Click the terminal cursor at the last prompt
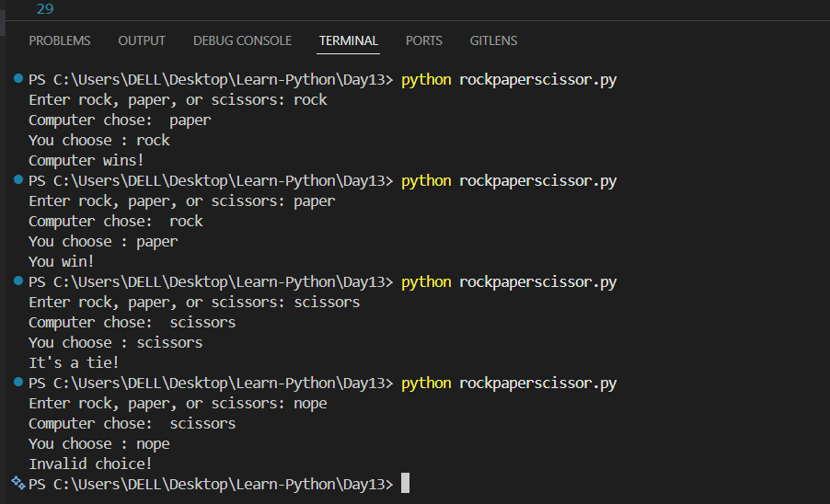The image size is (830, 504). pyautogui.click(x=405, y=483)
